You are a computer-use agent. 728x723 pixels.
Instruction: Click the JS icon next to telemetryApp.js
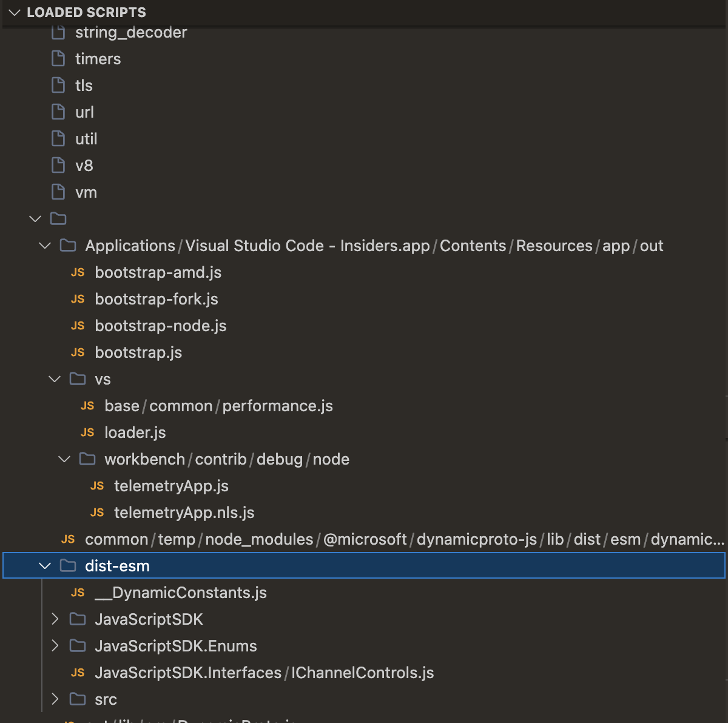[97, 485]
